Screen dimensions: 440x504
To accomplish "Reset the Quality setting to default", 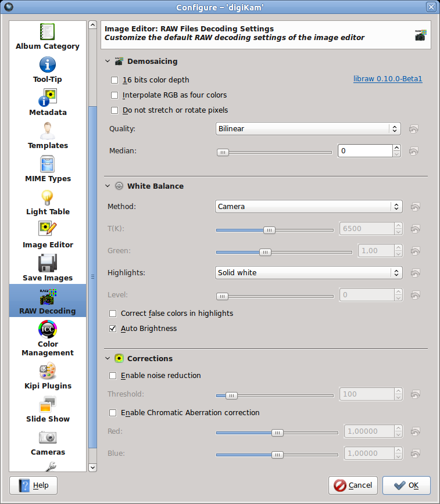I will click(x=414, y=129).
